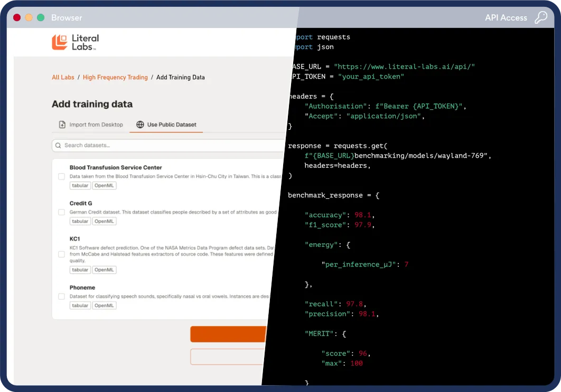Click the tabular tag under Credit G
Image resolution: width=561 pixels, height=392 pixels.
coord(80,221)
